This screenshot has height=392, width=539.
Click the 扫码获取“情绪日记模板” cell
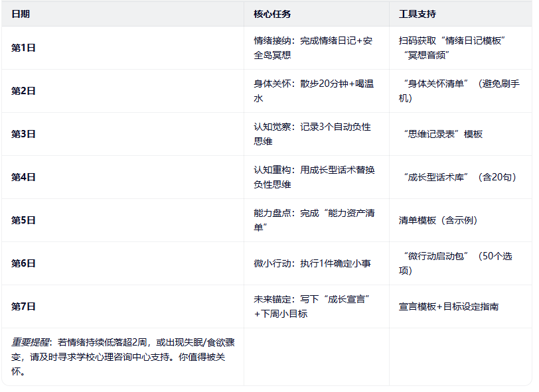(453, 48)
